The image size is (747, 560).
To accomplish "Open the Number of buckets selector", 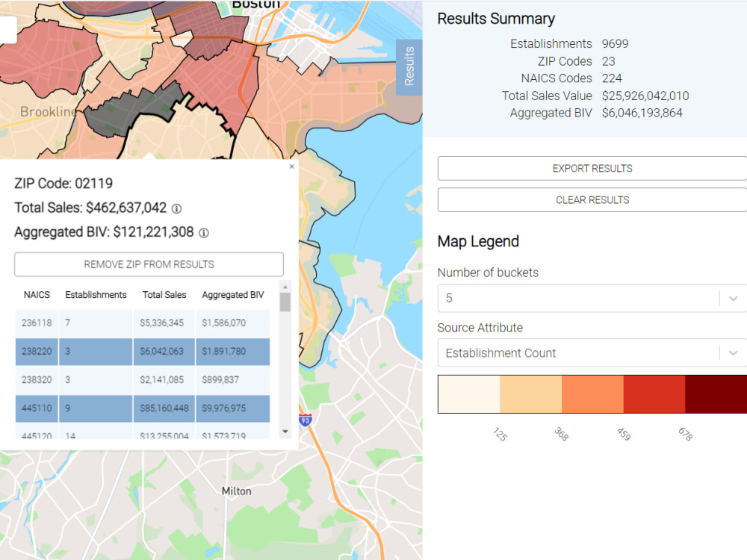I will tap(592, 298).
